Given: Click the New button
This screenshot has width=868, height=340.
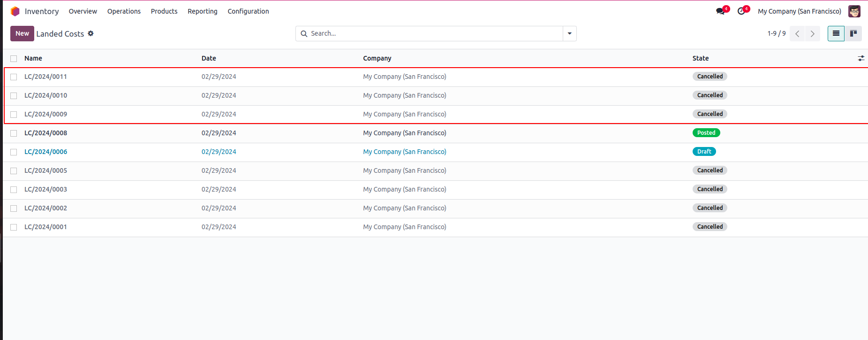Looking at the screenshot, I should click(x=22, y=33).
